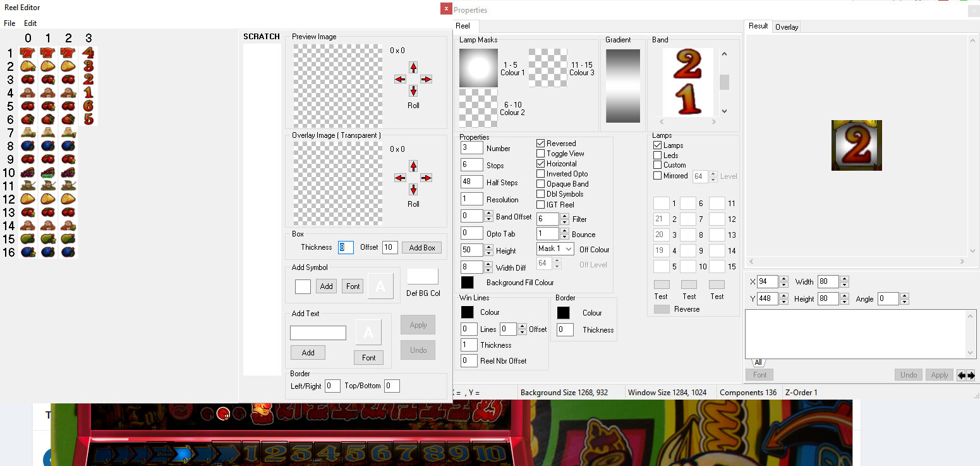
Task: Roll Overlay Image down with red arrow
Action: pos(413,189)
